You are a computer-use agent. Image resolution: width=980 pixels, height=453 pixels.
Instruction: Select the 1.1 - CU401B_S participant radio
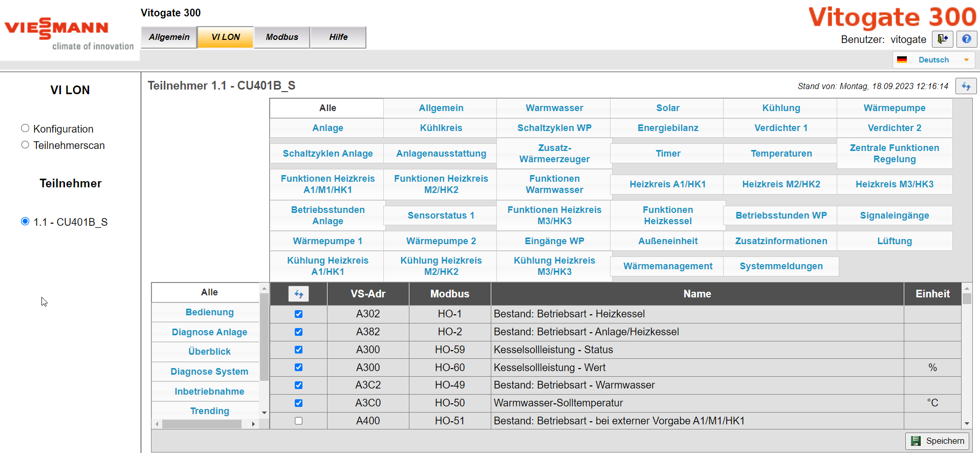(25, 221)
